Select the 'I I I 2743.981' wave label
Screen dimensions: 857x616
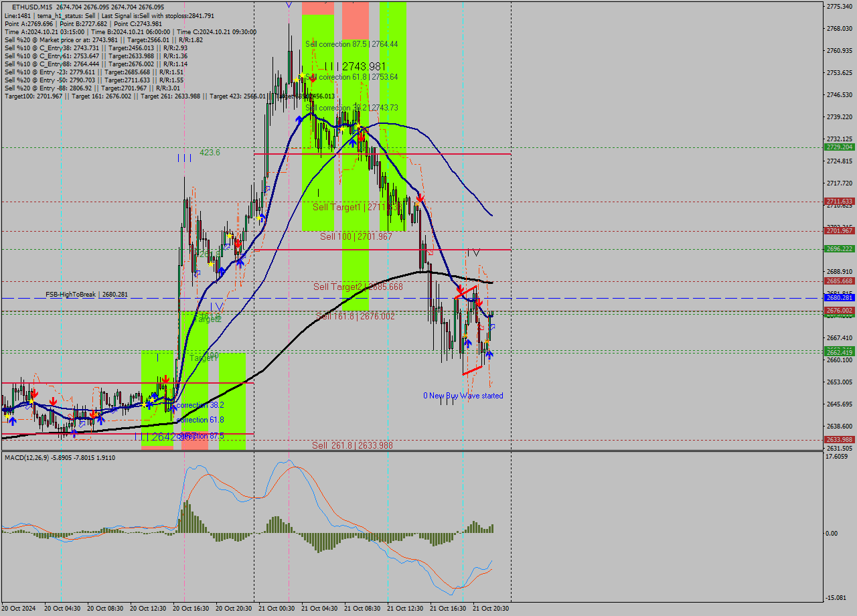coord(355,66)
